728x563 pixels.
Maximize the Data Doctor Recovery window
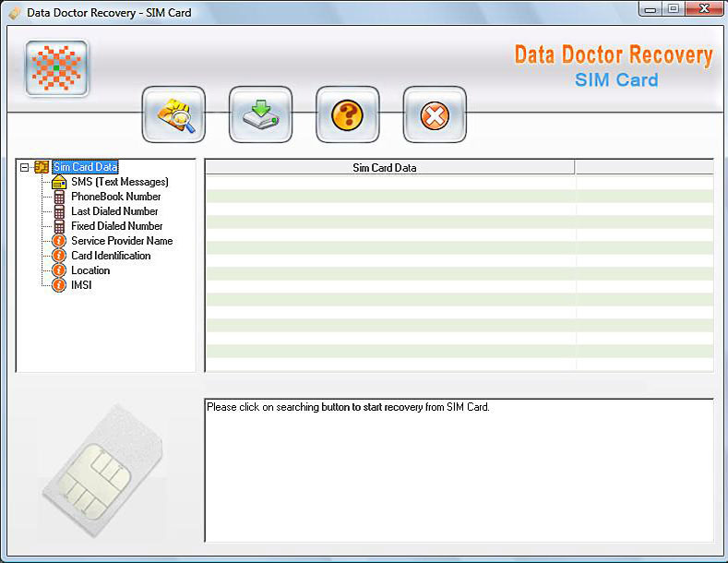point(674,9)
